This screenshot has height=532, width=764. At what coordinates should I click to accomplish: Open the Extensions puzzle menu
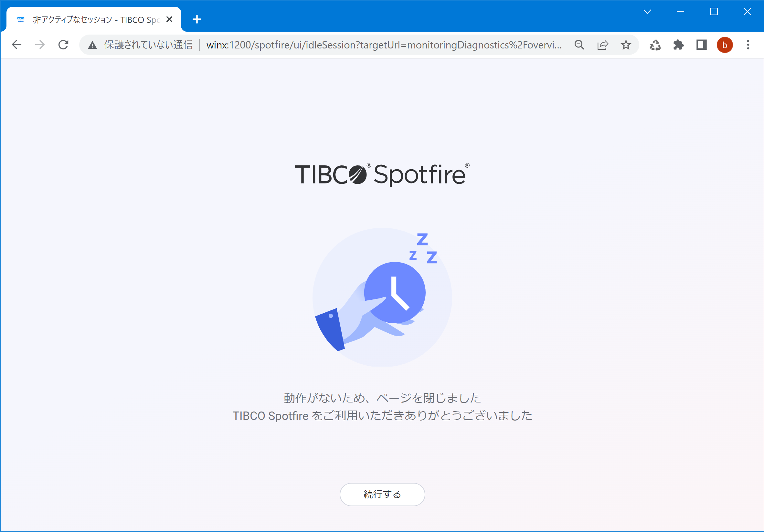[678, 45]
